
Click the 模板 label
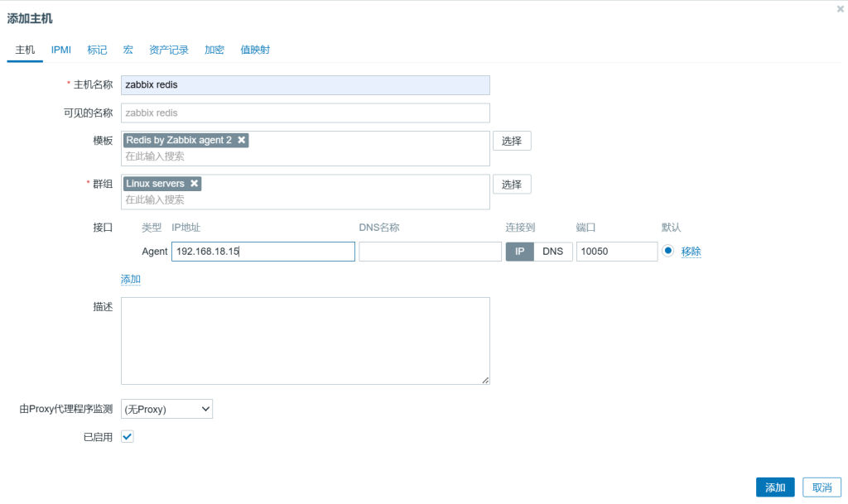pyautogui.click(x=103, y=141)
